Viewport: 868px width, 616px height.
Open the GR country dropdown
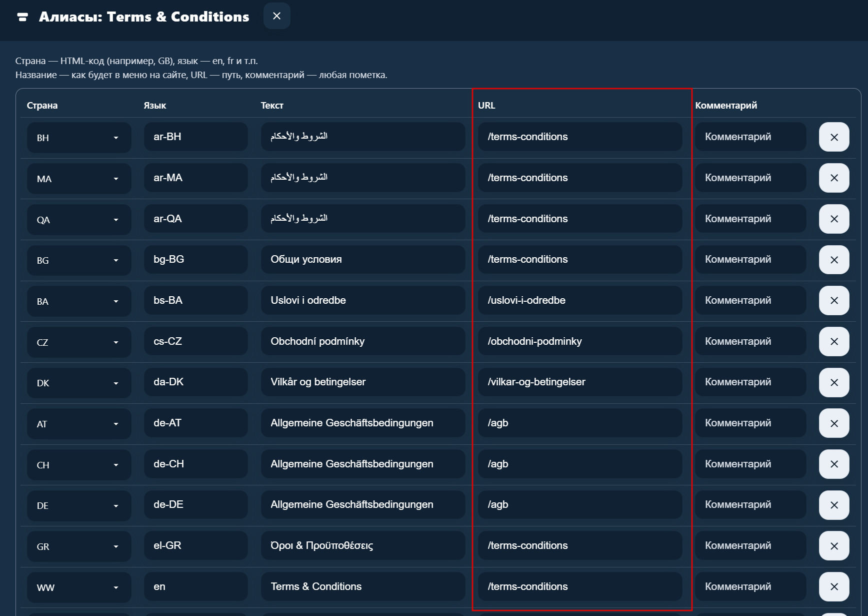click(79, 546)
